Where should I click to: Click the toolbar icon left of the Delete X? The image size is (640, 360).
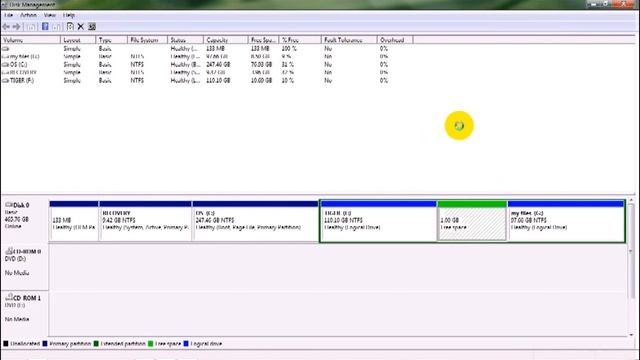tap(70, 27)
